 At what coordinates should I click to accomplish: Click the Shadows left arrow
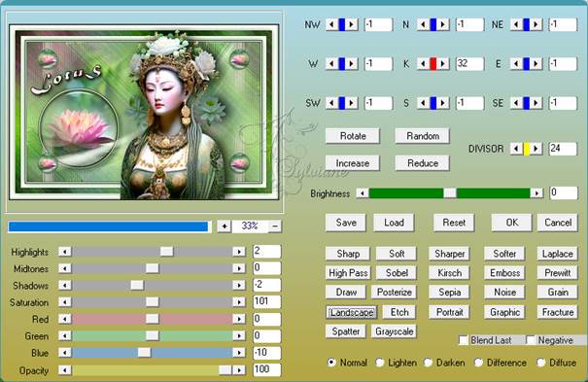coord(65,285)
